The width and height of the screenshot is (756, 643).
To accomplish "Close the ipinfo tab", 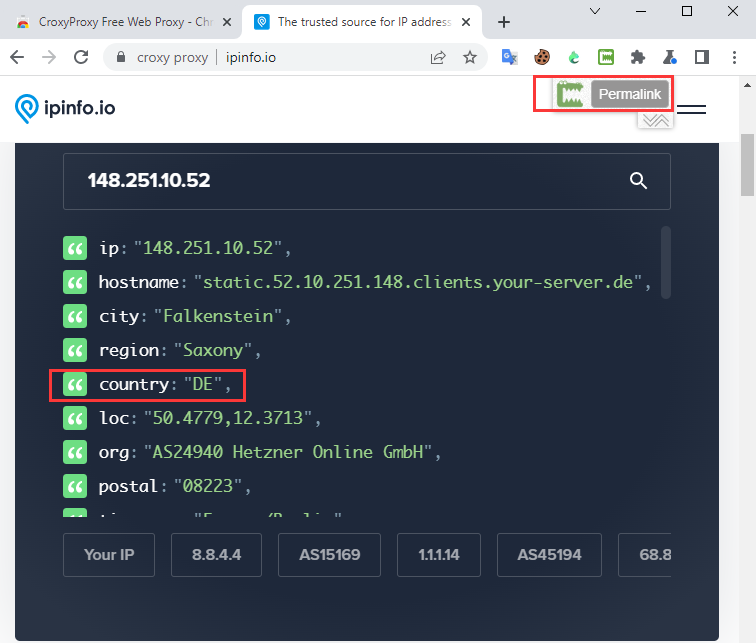I will pos(466,22).
